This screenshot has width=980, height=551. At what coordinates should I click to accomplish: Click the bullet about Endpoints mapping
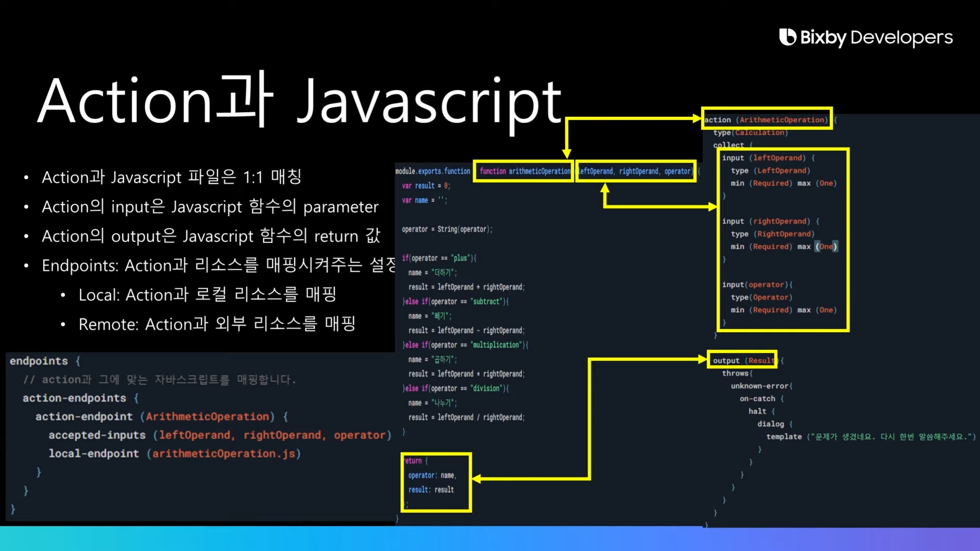pyautogui.click(x=218, y=265)
